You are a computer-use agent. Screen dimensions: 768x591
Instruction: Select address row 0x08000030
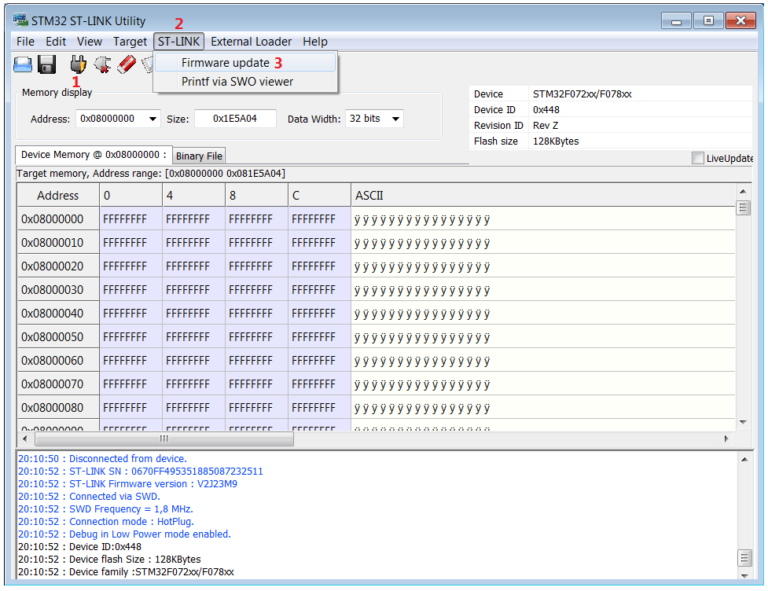58,289
